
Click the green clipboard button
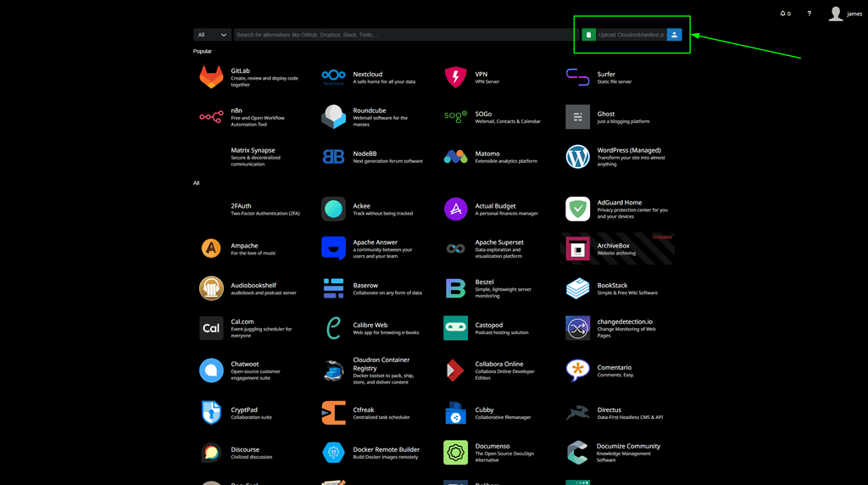[588, 35]
